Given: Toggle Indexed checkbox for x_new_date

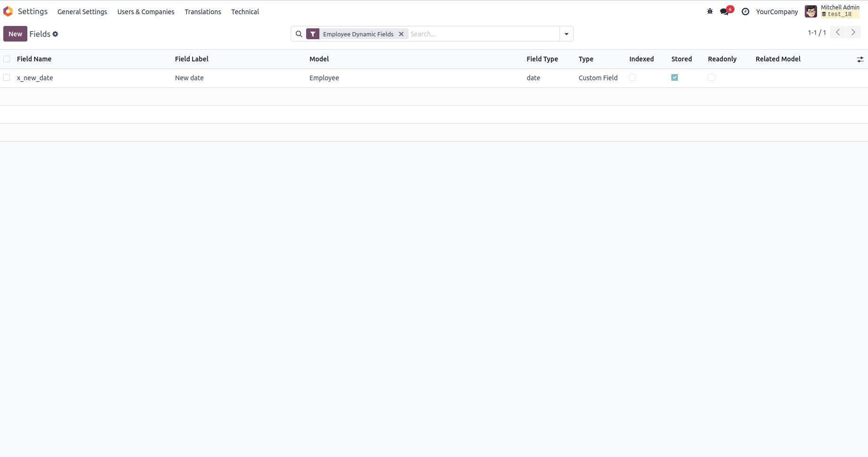Looking at the screenshot, I should [x=633, y=77].
